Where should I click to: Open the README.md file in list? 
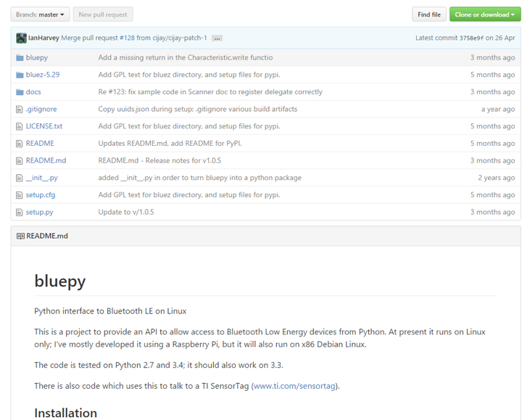pos(46,160)
